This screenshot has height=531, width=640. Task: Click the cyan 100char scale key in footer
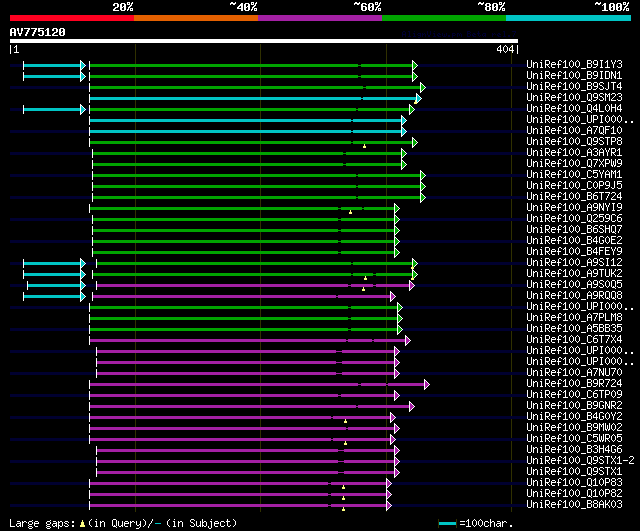click(x=447, y=523)
